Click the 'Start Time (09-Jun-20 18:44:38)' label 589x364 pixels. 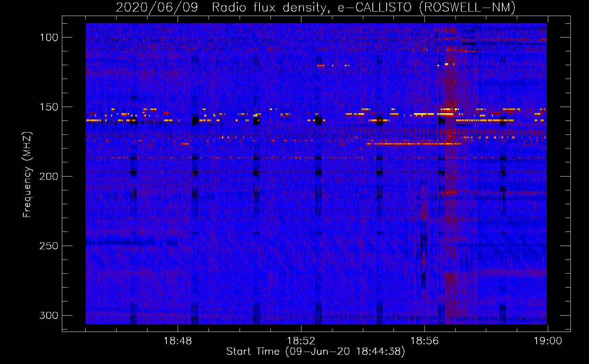point(316,352)
